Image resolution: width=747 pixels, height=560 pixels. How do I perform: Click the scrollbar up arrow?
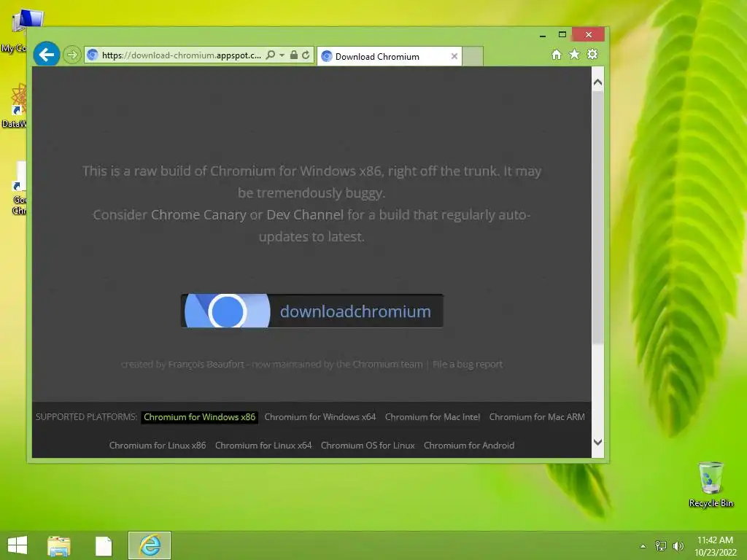(x=598, y=82)
